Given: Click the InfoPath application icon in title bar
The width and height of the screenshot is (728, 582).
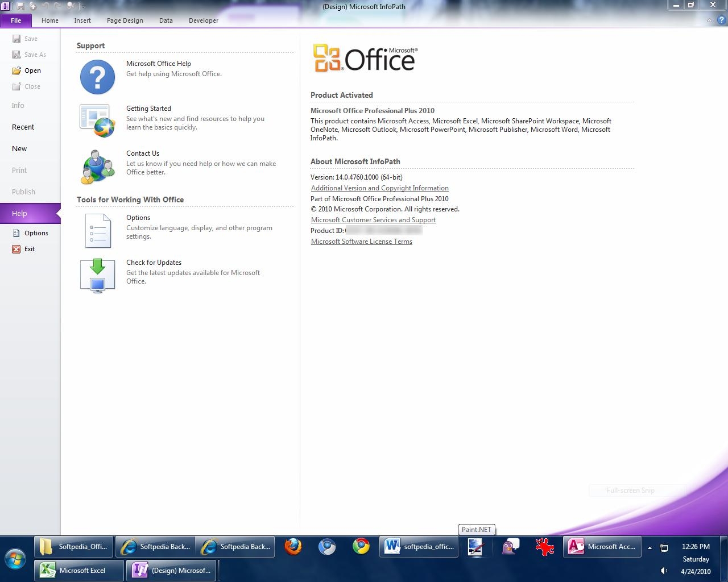Looking at the screenshot, I should coord(6,6).
